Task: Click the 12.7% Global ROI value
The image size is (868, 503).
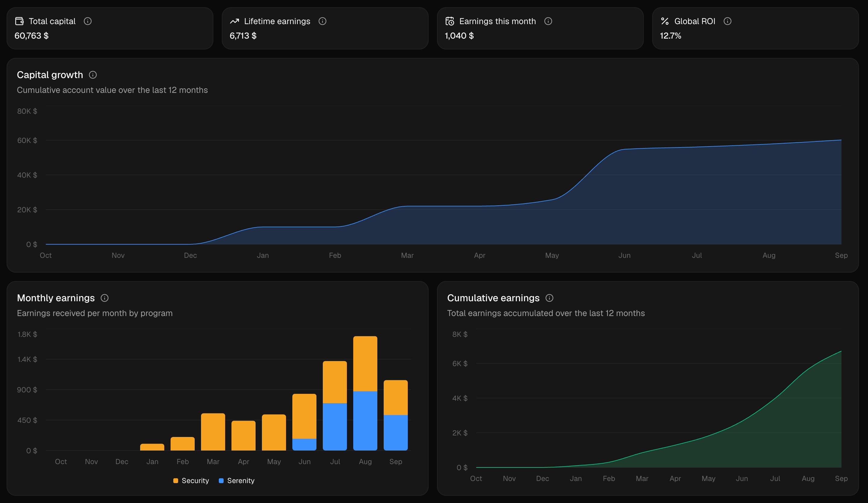Action: (x=671, y=36)
